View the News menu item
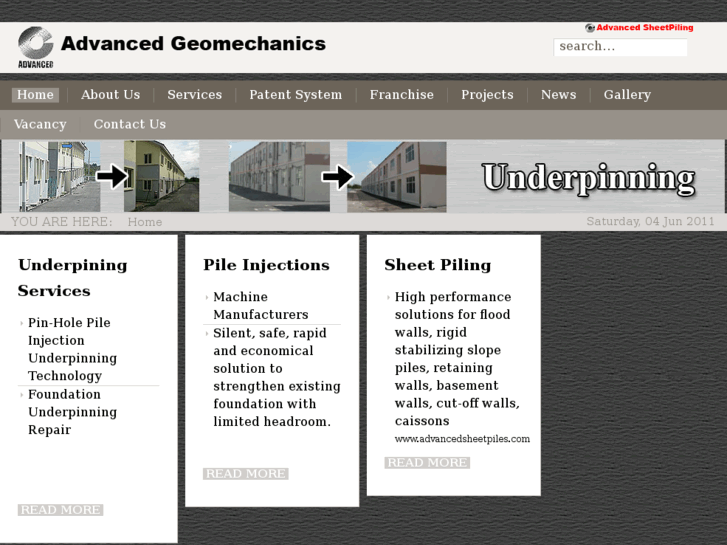The image size is (727, 545). coord(559,95)
